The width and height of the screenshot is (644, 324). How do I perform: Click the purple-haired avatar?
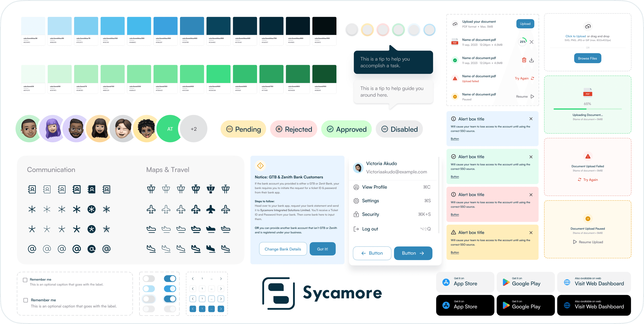point(52,129)
